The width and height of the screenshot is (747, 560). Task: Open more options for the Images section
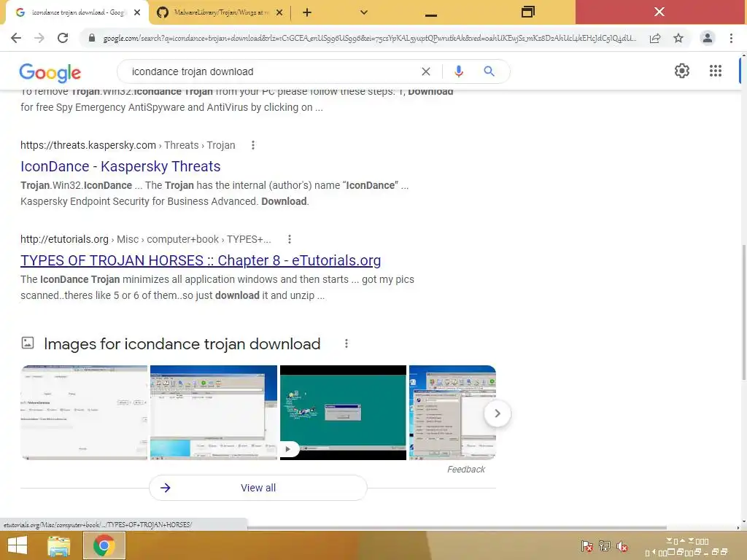[347, 343]
